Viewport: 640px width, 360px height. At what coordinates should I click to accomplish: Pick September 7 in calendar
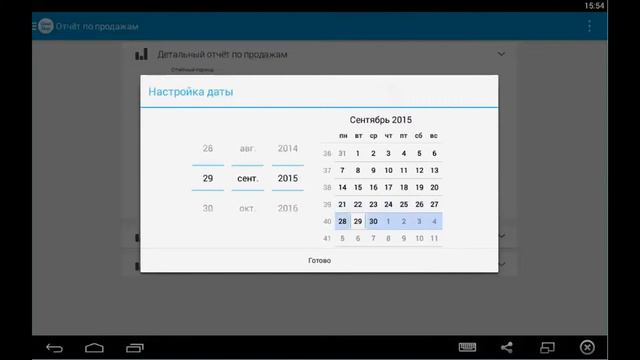pyautogui.click(x=342, y=171)
